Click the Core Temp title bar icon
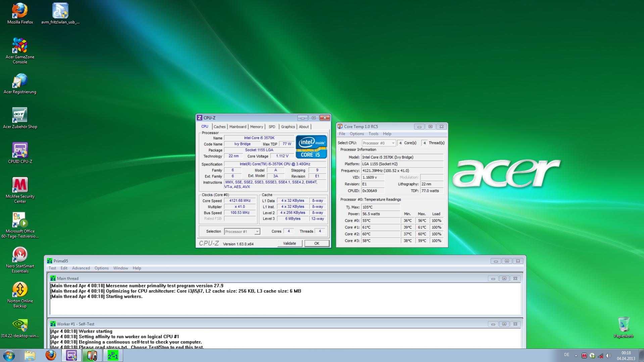Viewport: 644px width, 362px height. (340, 126)
